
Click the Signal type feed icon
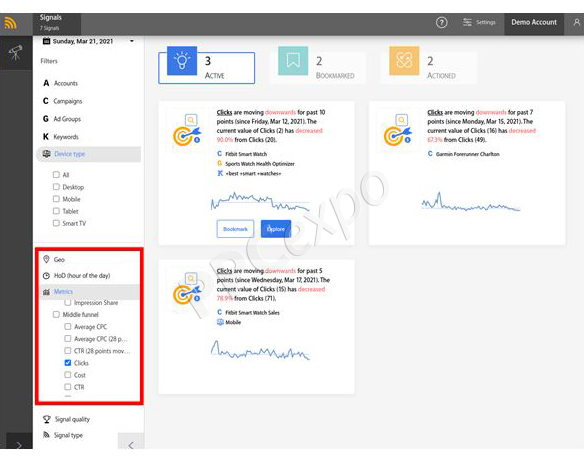point(46,435)
